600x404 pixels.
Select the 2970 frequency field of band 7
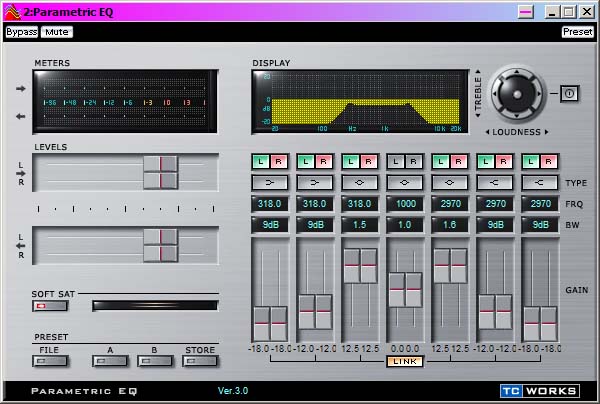[540, 204]
